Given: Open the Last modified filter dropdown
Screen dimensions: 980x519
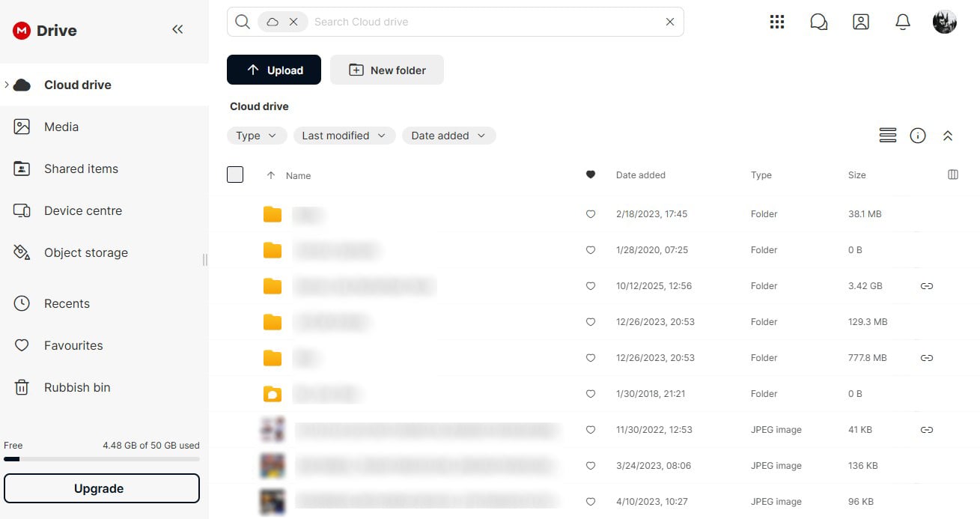Looking at the screenshot, I should coord(344,136).
